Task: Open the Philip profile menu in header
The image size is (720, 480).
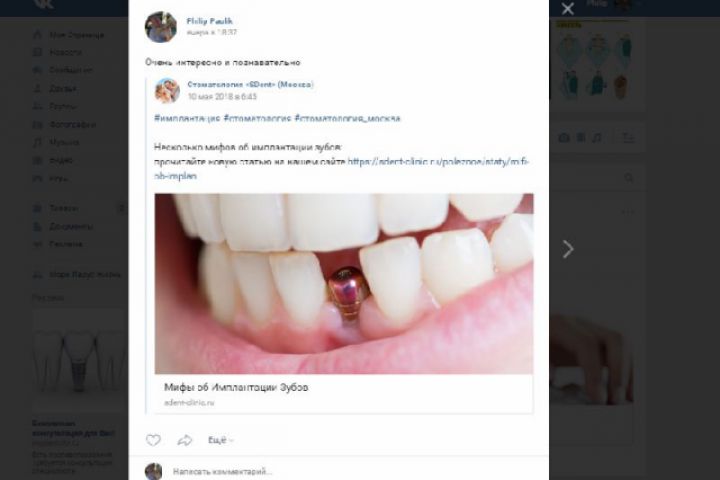Action: click(x=614, y=5)
